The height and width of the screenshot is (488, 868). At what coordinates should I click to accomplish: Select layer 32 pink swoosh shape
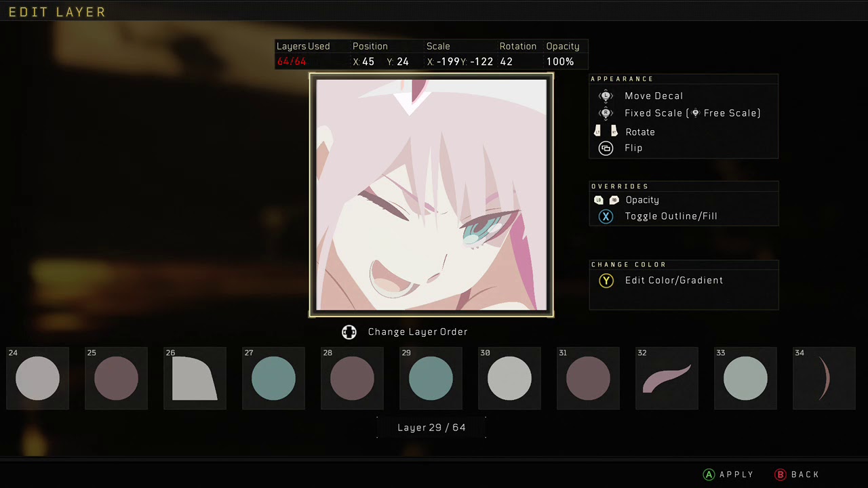coord(667,378)
